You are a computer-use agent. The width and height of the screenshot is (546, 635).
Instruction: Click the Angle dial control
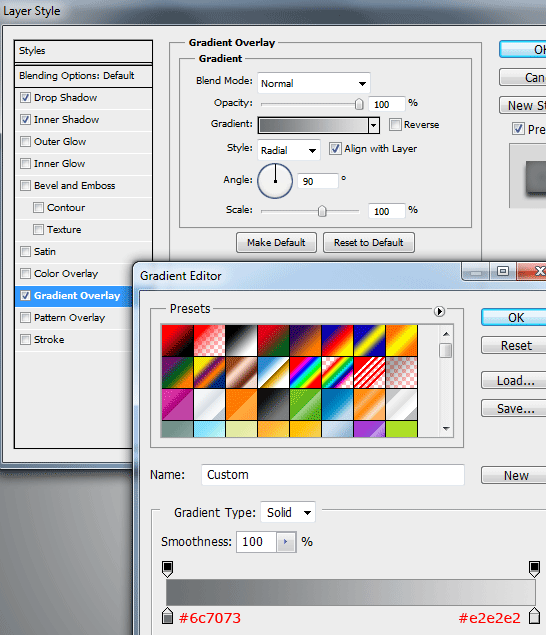275,181
